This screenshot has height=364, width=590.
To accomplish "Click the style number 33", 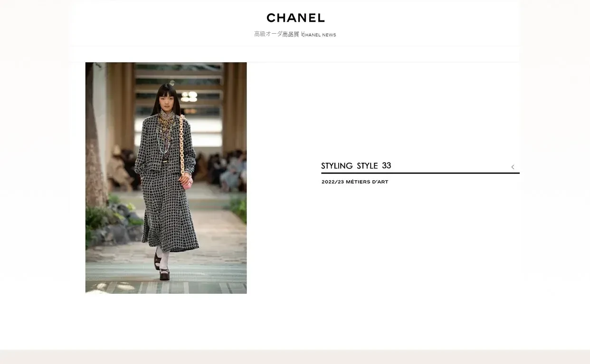I will [386, 165].
